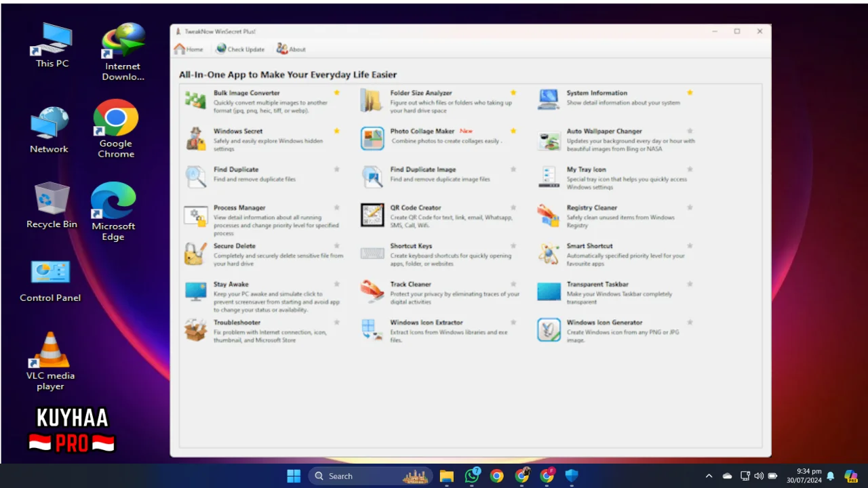Open the My Tray Icon tool icon

pos(549,176)
